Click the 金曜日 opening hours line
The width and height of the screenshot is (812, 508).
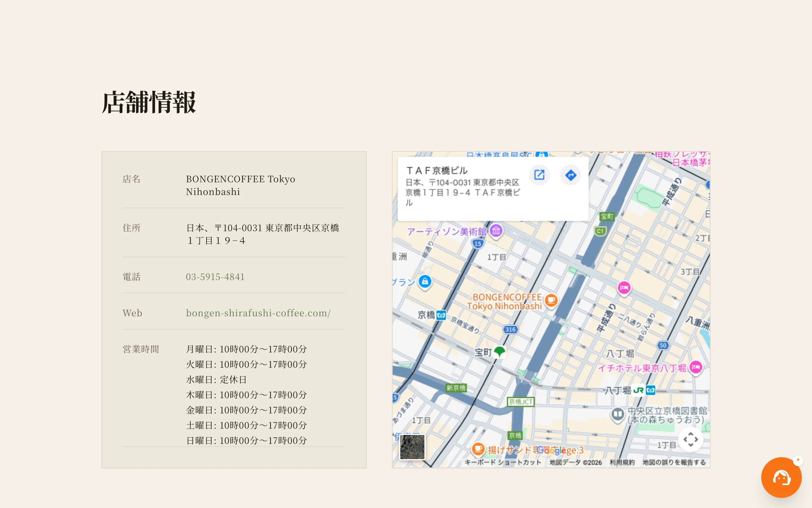247,410
